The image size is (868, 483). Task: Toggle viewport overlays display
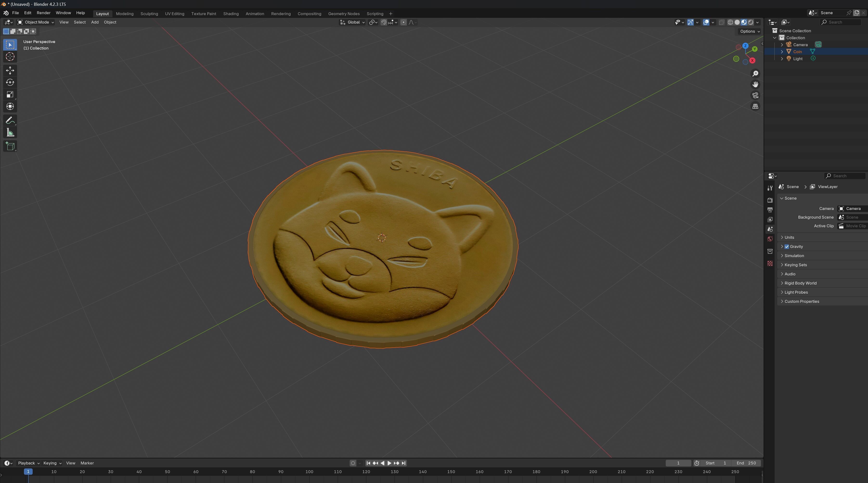click(x=706, y=22)
